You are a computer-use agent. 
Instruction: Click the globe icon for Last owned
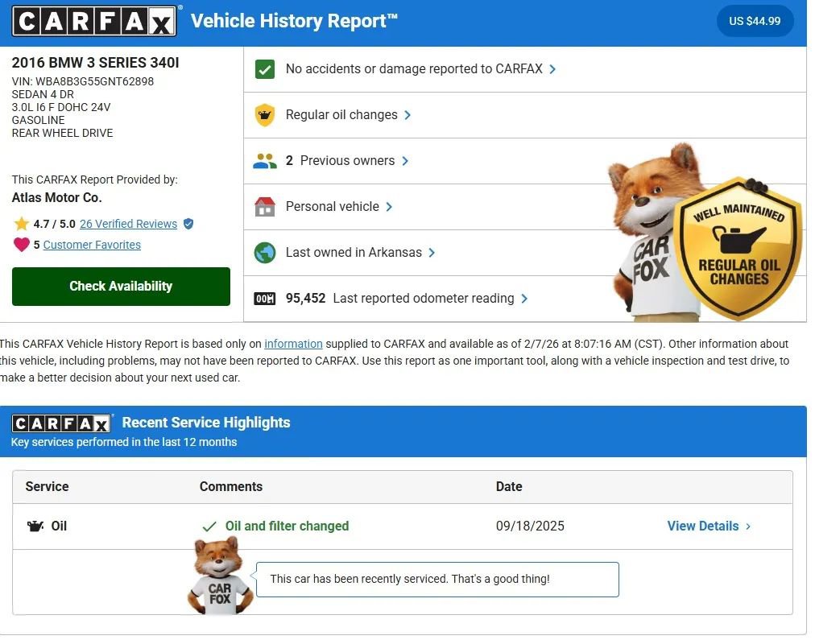264,253
